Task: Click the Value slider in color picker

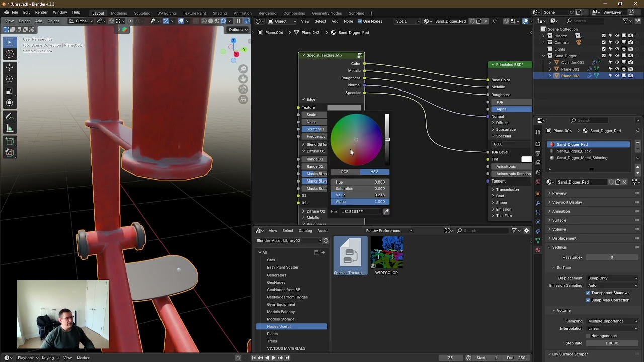Action: tap(360, 195)
